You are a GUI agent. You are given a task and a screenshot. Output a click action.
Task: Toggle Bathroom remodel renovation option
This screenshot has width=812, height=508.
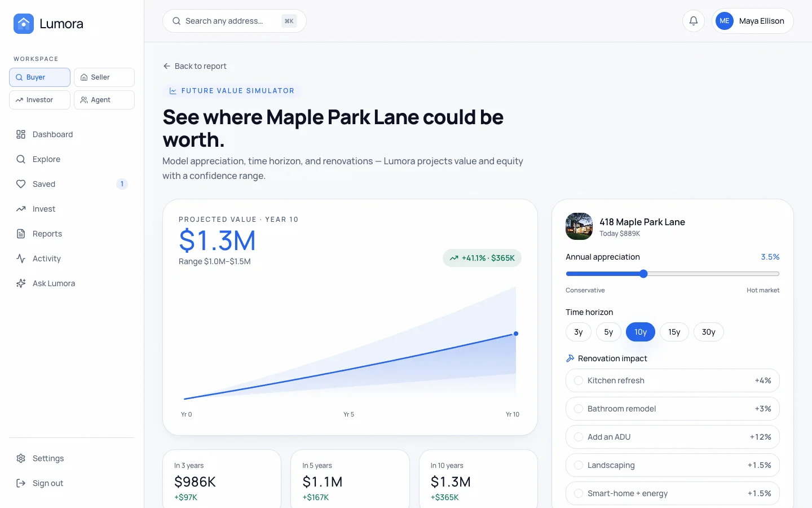pyautogui.click(x=673, y=409)
